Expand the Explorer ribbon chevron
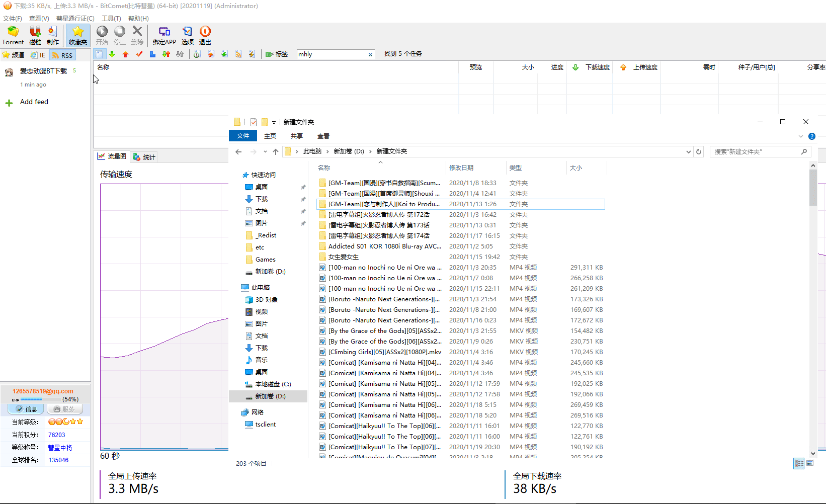826x504 pixels. coord(801,136)
